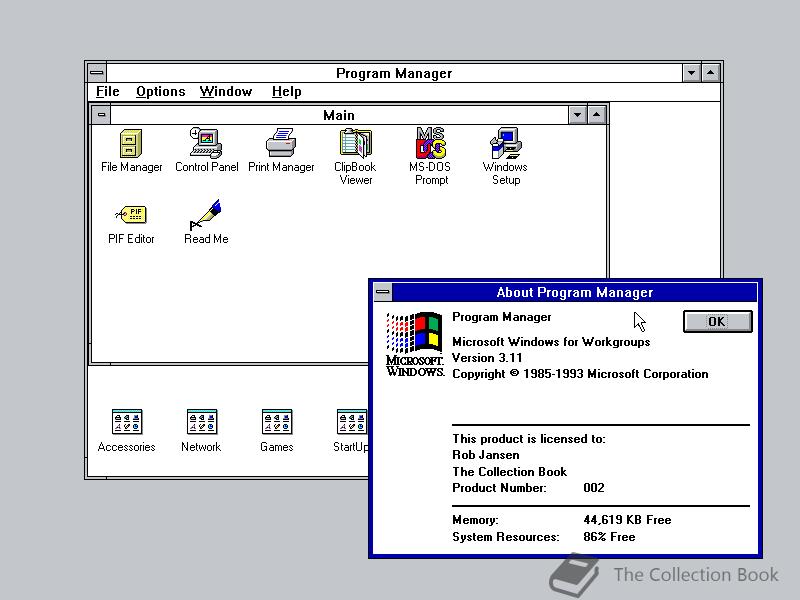Click the "Rob Jansen" licensee name
The image size is (800, 600).
point(486,455)
